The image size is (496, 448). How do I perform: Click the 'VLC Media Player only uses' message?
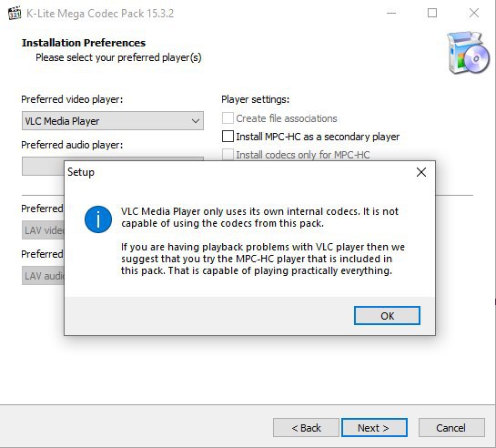click(259, 218)
